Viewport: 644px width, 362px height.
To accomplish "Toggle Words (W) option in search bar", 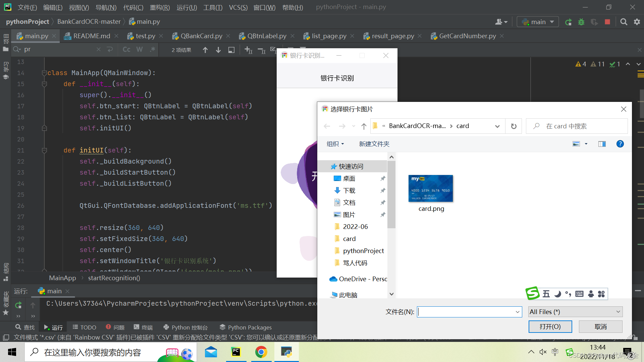I will tap(140, 50).
